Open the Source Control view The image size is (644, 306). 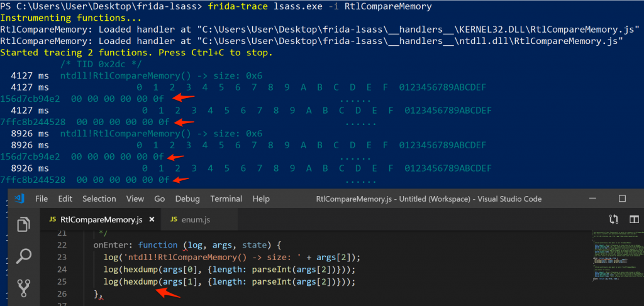(24, 287)
